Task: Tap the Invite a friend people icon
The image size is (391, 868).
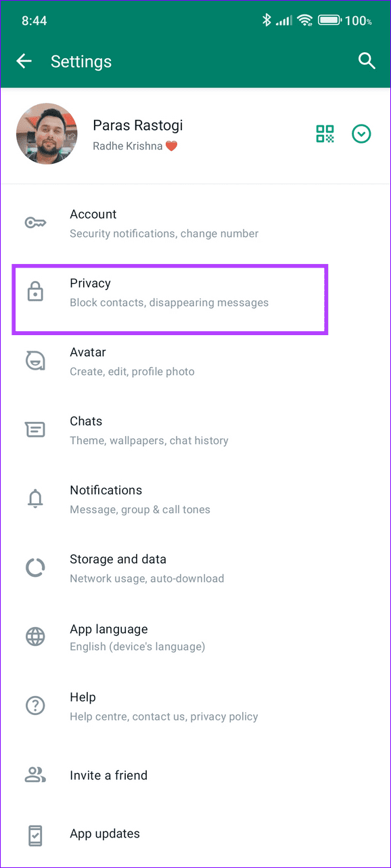Action: click(x=35, y=775)
